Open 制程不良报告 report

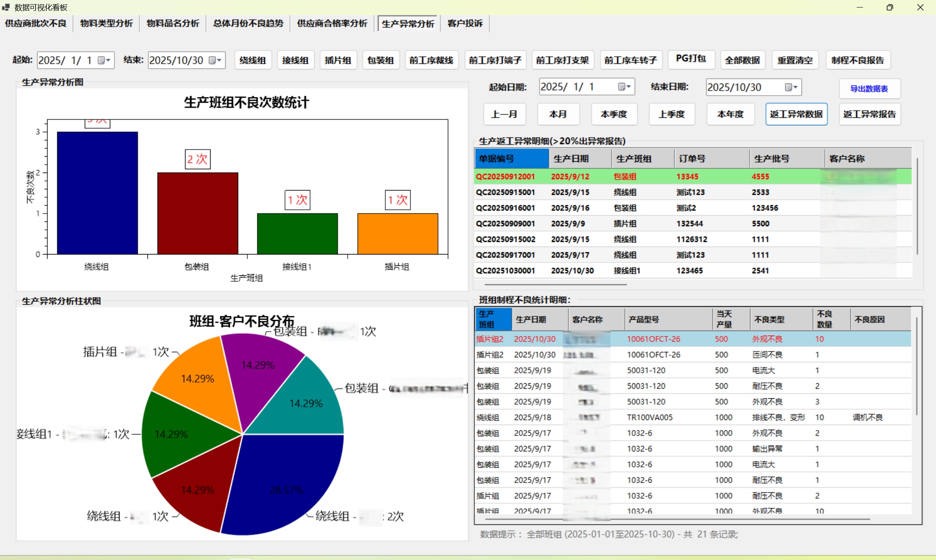point(857,60)
